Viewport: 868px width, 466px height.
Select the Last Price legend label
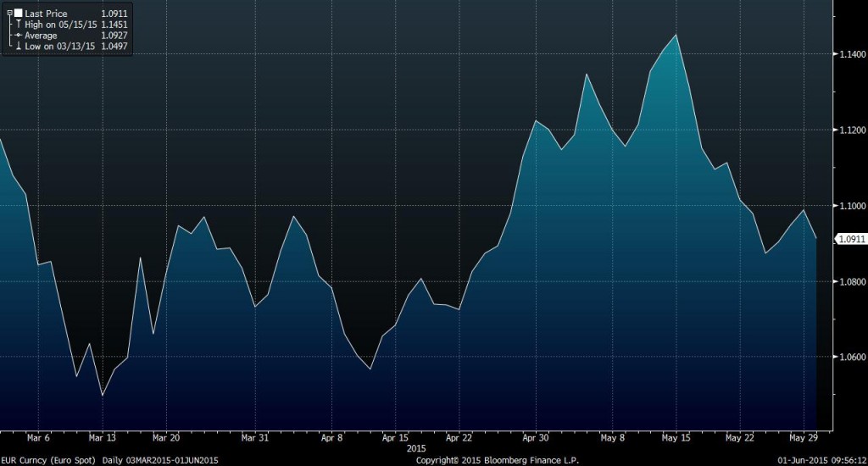coord(46,14)
